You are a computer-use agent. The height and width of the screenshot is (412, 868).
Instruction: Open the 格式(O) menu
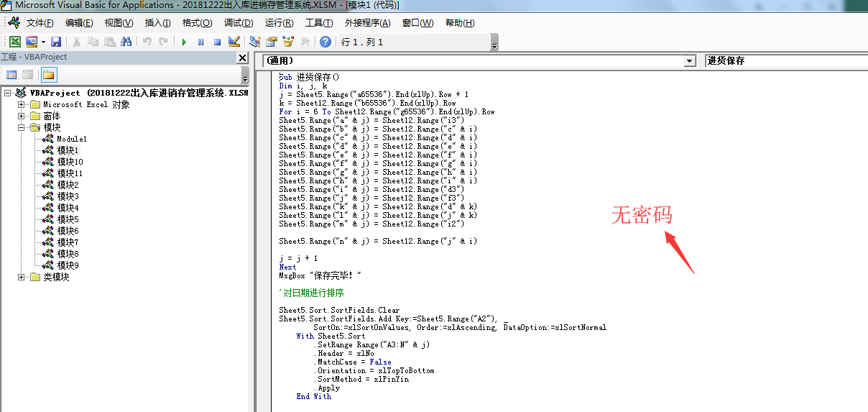pyautogui.click(x=196, y=23)
